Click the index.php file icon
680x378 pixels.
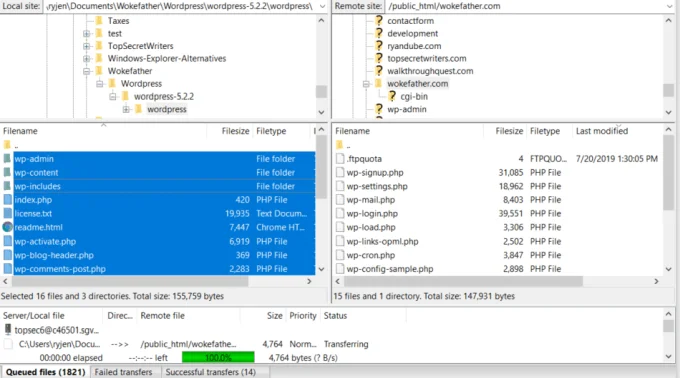click(7, 200)
